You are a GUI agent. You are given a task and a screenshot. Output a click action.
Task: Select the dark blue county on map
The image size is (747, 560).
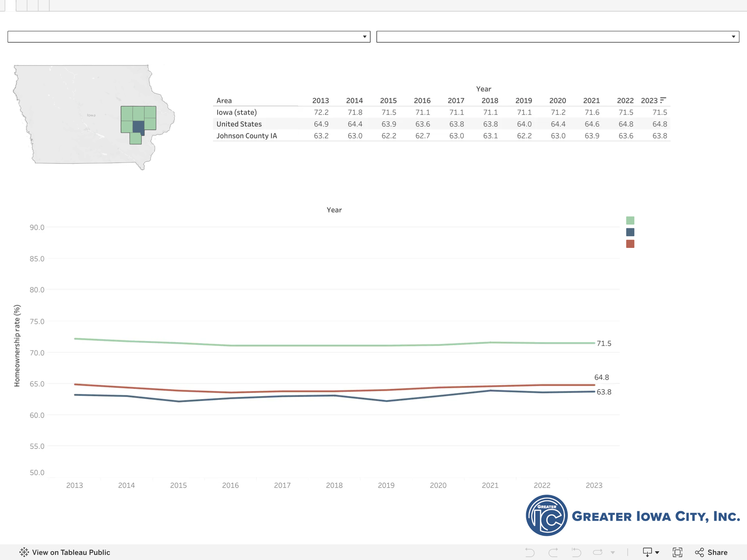pyautogui.click(x=139, y=127)
